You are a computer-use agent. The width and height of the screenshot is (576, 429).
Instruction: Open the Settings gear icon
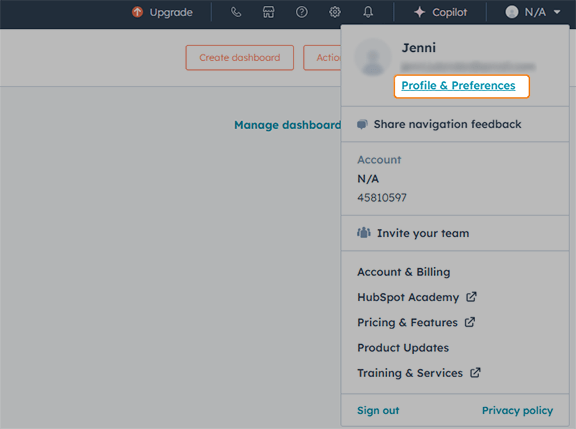coord(335,12)
